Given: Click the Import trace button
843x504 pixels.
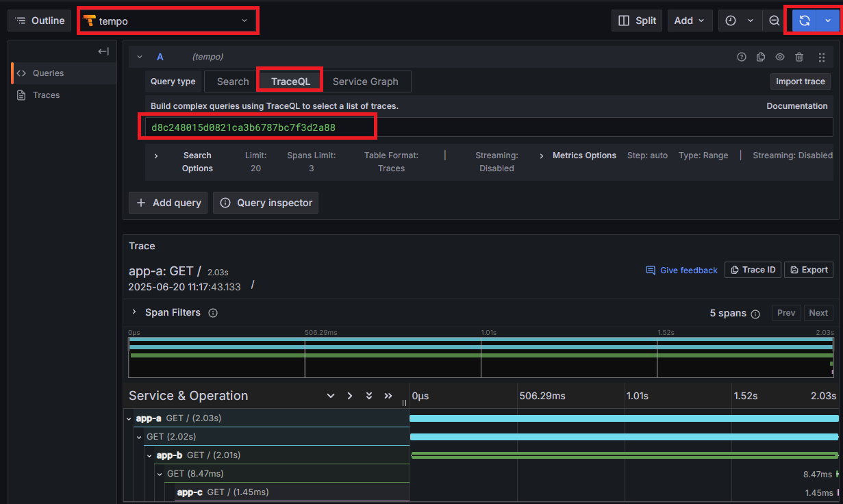Looking at the screenshot, I should pyautogui.click(x=800, y=81).
